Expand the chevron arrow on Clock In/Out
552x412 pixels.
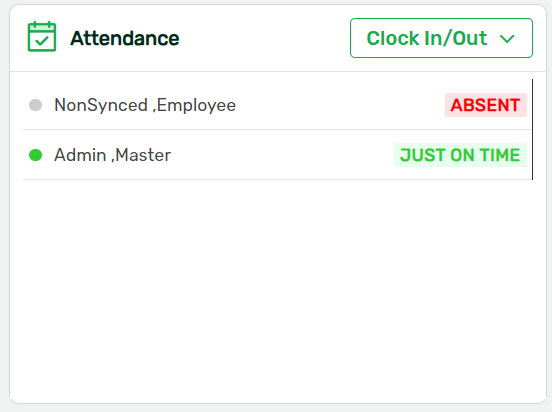pos(507,39)
